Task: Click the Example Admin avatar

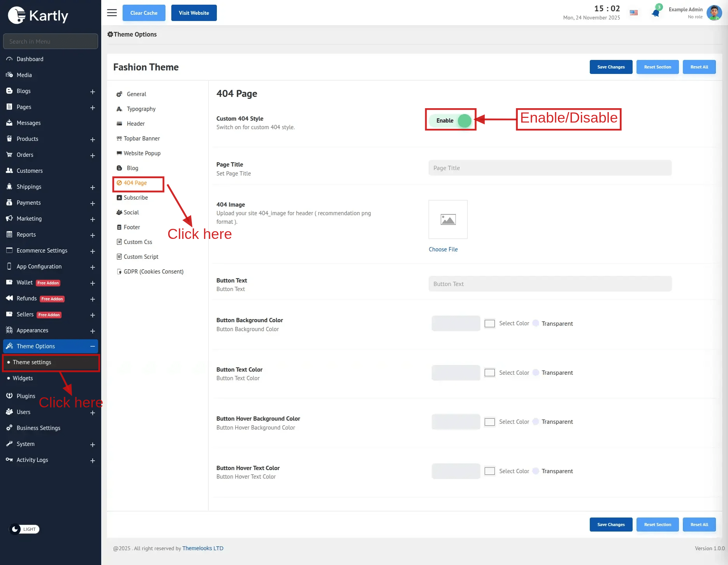Action: point(714,13)
